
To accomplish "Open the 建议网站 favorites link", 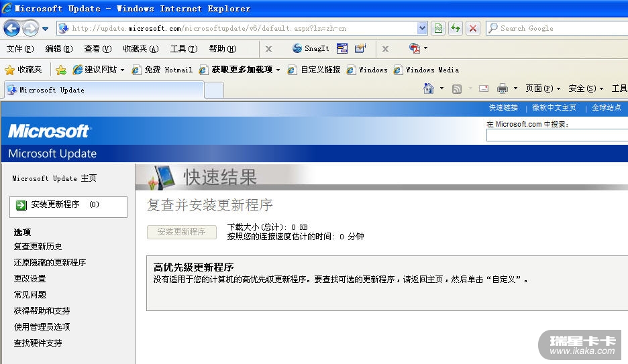I will click(95, 70).
